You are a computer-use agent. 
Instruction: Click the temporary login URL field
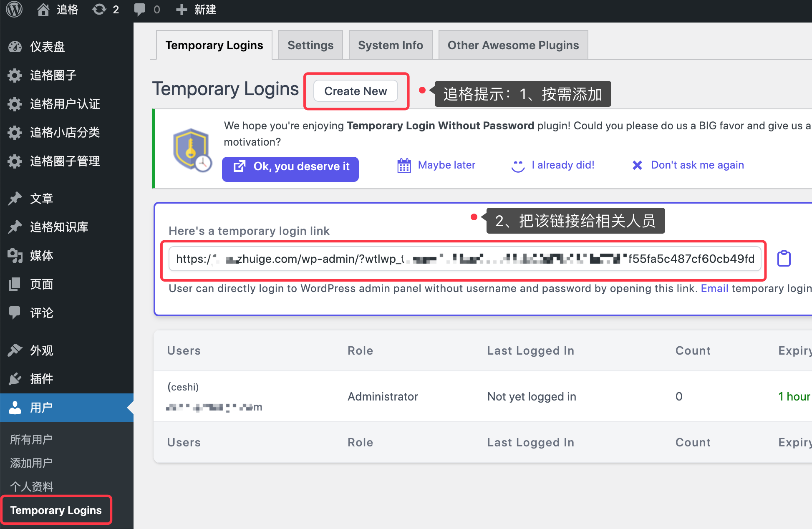click(x=465, y=259)
